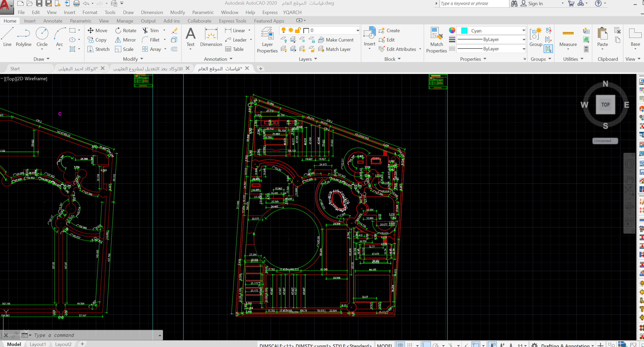Toggle grid display in status bar
644x347 pixels.
(x=400, y=345)
